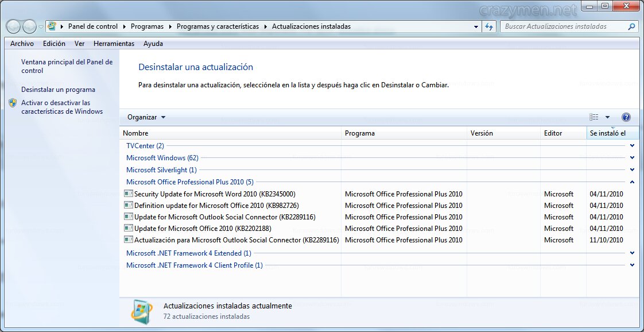Select Actualización para Microsoft Outlook Social Connector (KB2289116)
644x332 pixels.
[x=236, y=240]
